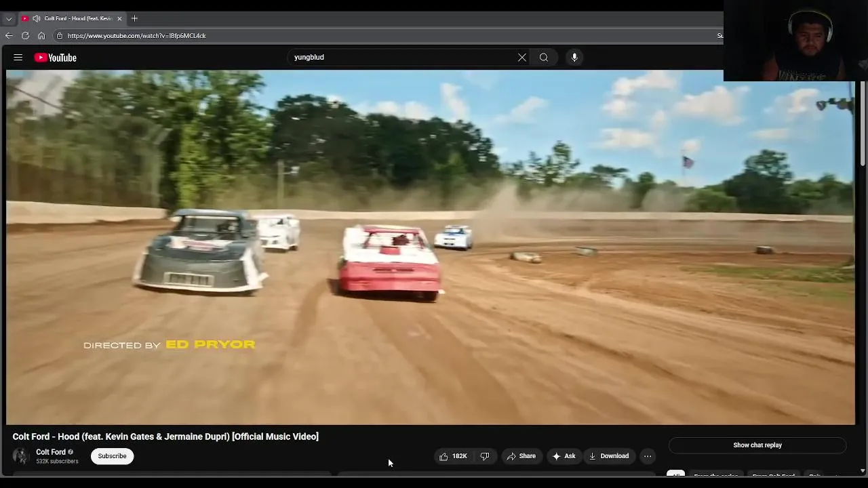
Task: Click the video title text
Action: [x=165, y=436]
